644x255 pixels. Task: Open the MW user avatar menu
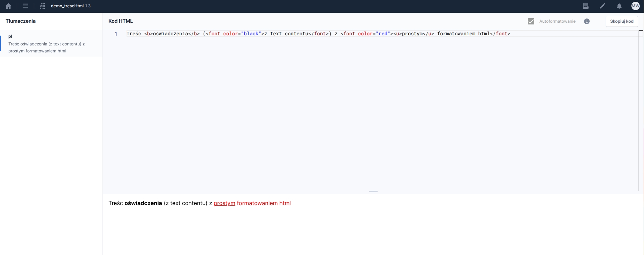tap(636, 6)
